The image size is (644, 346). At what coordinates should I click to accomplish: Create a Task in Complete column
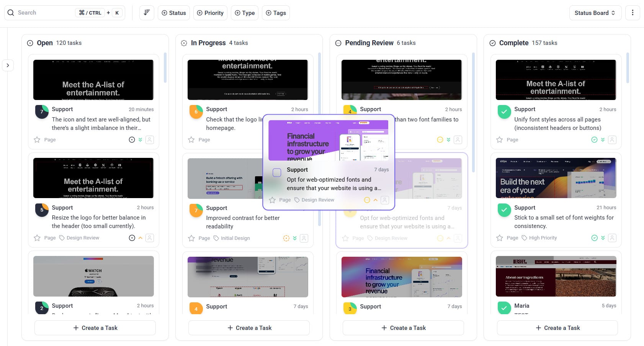coord(557,328)
